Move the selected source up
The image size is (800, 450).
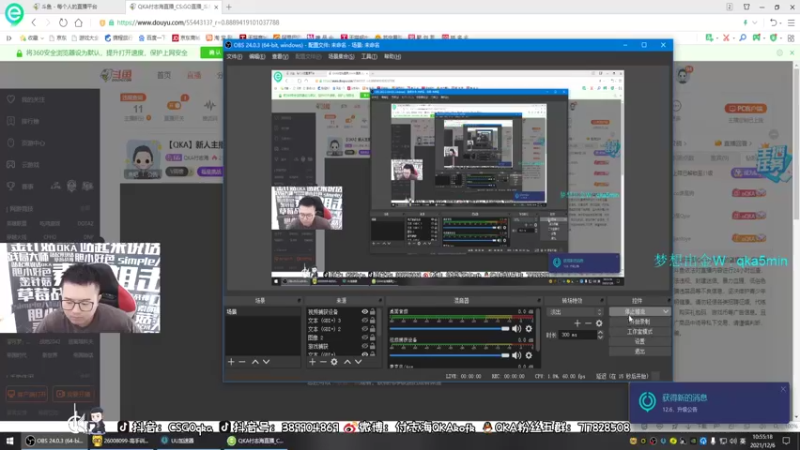point(347,362)
